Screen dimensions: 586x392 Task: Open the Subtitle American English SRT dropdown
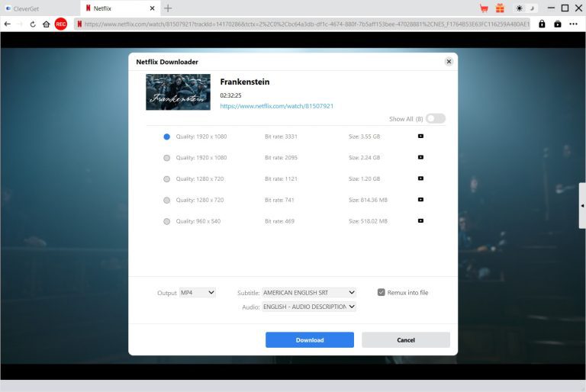(x=309, y=293)
